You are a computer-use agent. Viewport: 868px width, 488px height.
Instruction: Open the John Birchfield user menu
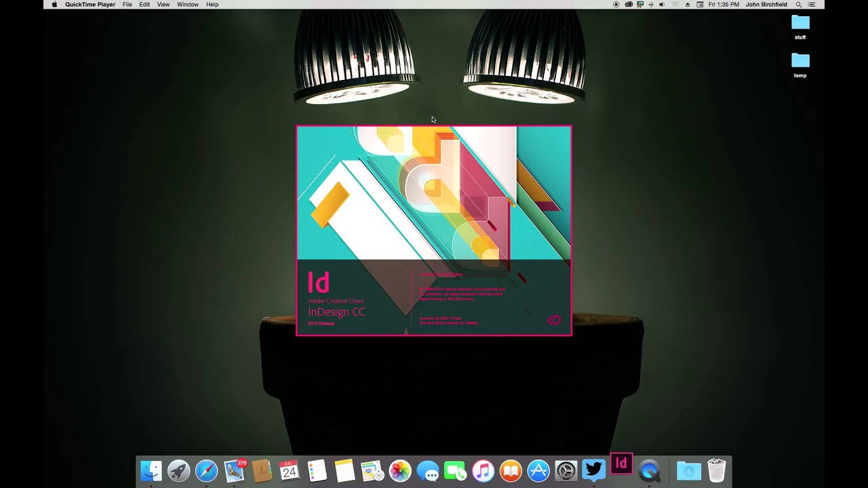766,4
